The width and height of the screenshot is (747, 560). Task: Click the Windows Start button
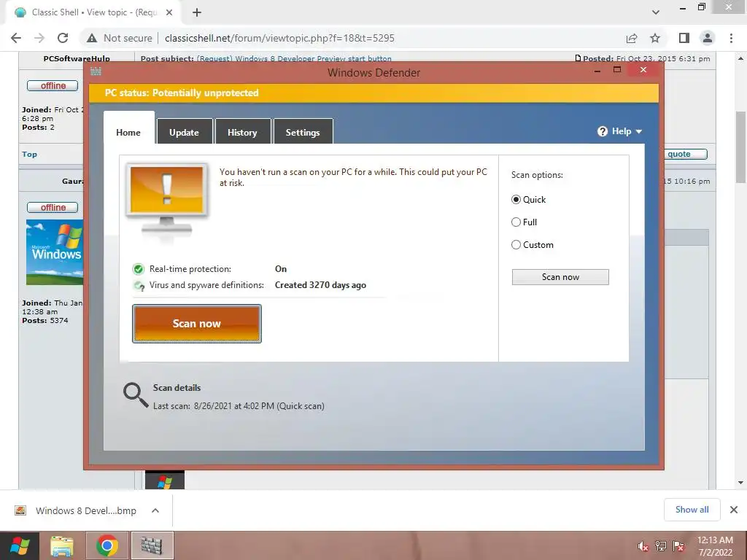20,545
